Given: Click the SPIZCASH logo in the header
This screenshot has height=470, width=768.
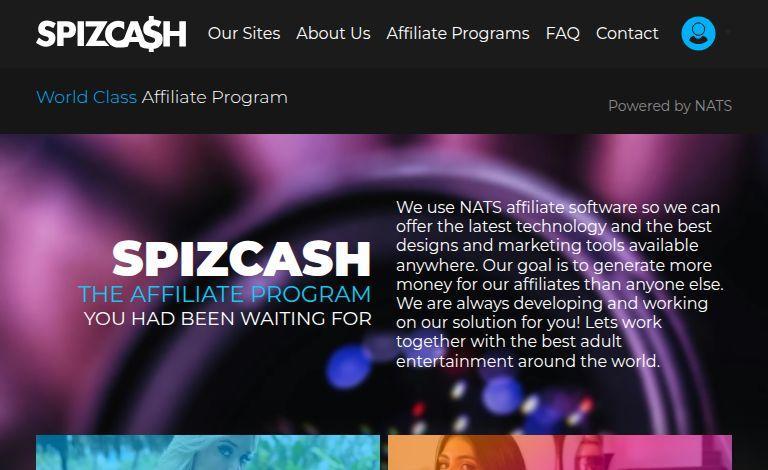Looking at the screenshot, I should [111, 34].
